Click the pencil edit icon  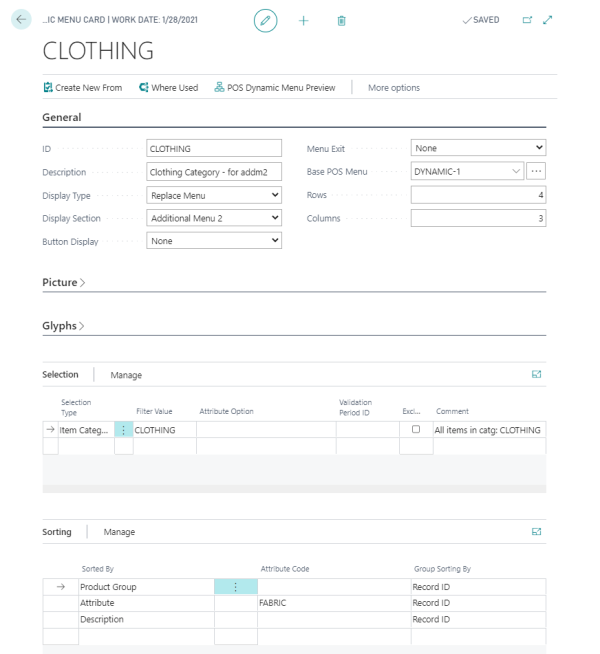[x=265, y=20]
